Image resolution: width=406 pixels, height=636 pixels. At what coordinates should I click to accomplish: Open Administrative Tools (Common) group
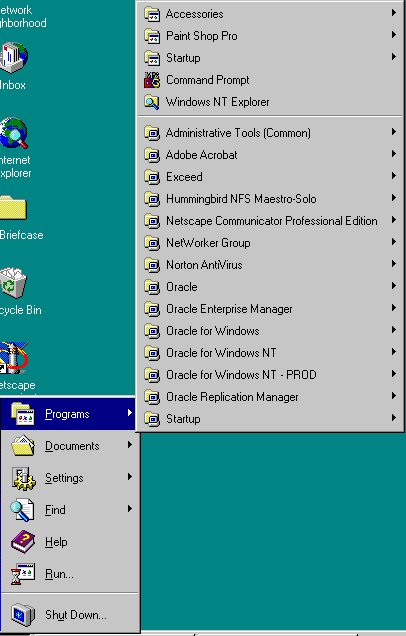[x=270, y=133]
